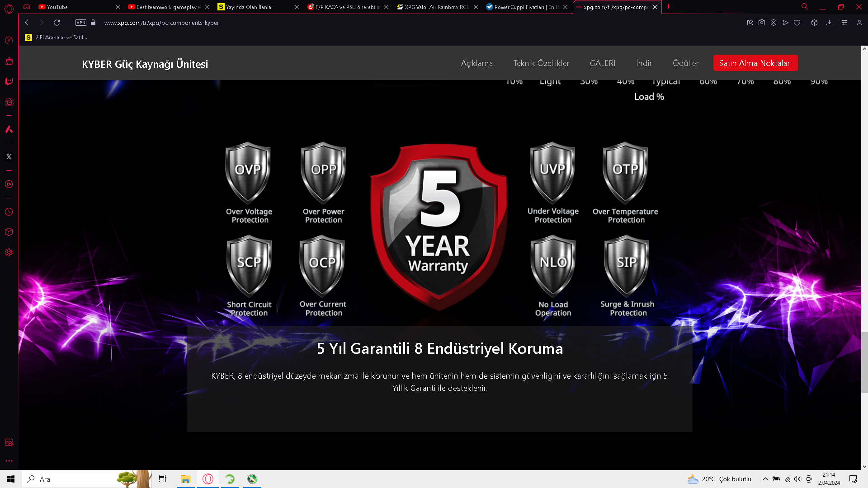Image resolution: width=868 pixels, height=488 pixels.
Task: Open Easy Setup sliders icon
Action: (844, 23)
